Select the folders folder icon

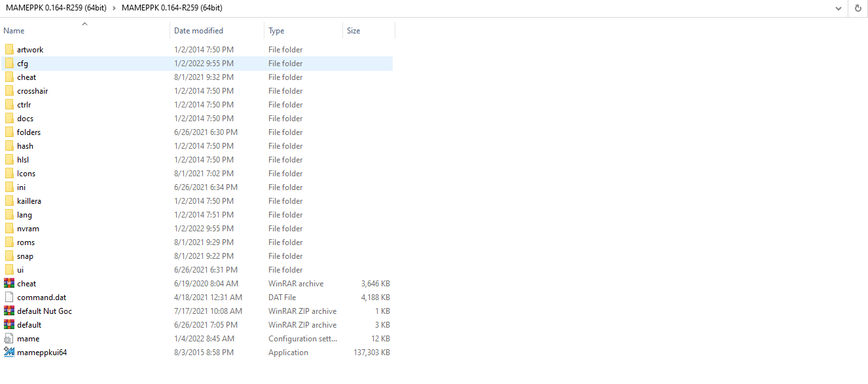(9, 132)
